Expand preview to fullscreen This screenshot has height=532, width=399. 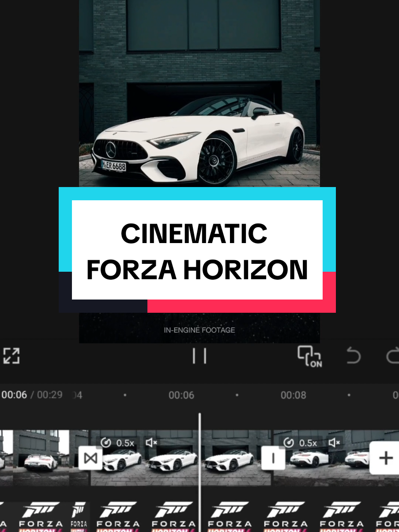tap(11, 356)
